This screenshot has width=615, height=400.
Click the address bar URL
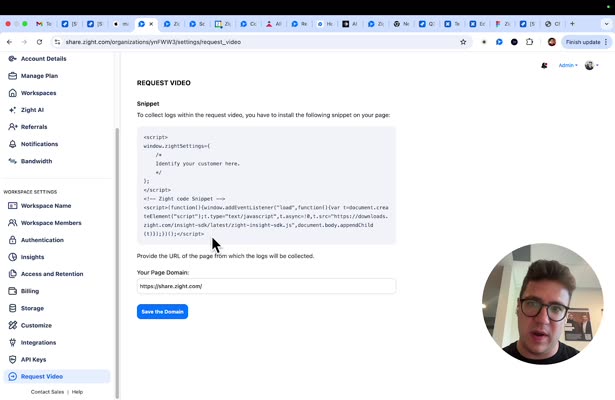pos(153,42)
